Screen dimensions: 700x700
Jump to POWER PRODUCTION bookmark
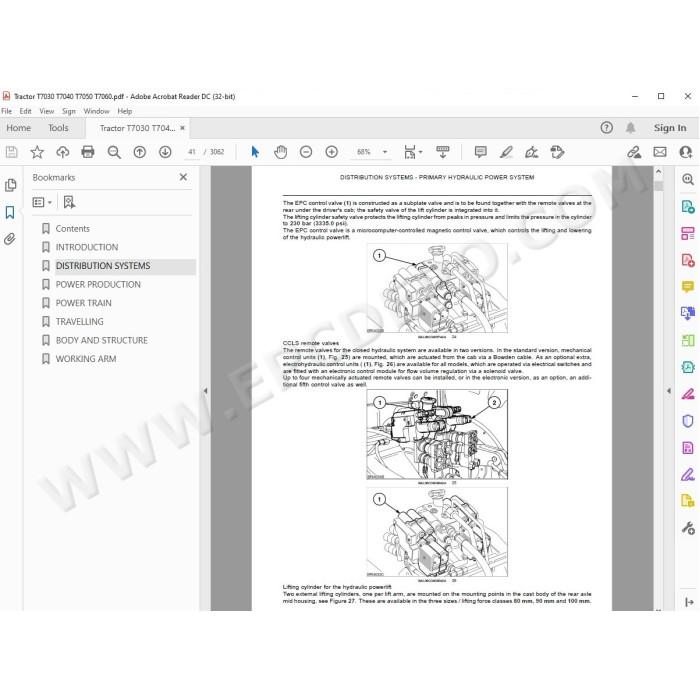(x=98, y=285)
